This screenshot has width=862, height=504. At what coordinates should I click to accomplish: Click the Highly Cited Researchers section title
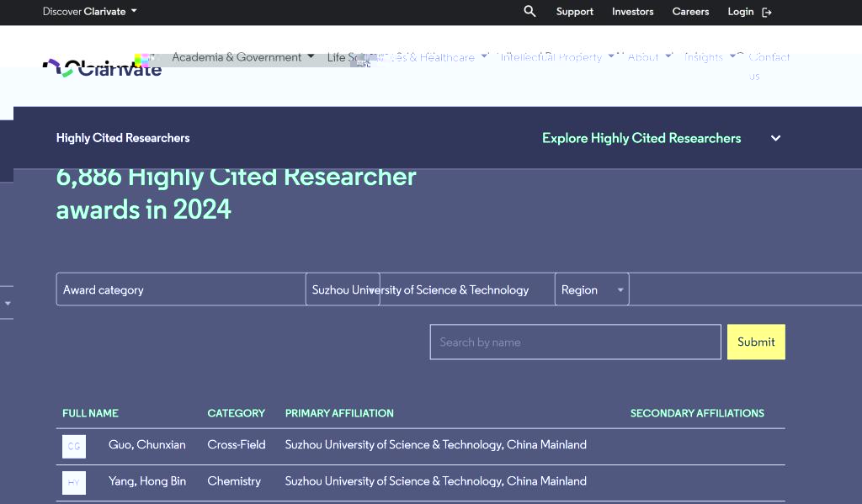(123, 138)
